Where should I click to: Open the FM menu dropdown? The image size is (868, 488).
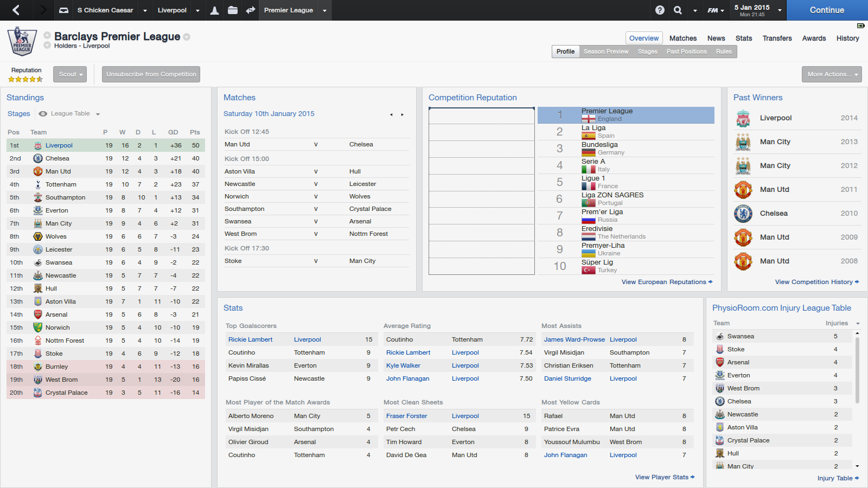pos(716,10)
